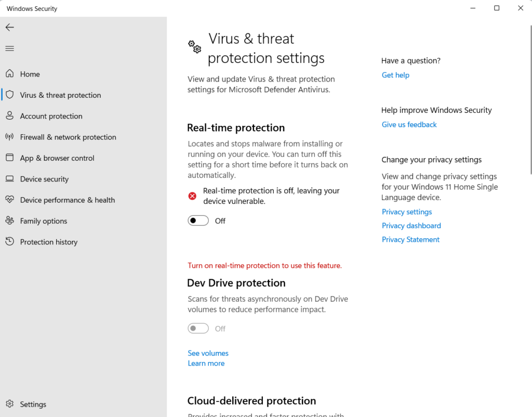The image size is (532, 417).
Task: Click the Account protection person icon
Action: 9,115
